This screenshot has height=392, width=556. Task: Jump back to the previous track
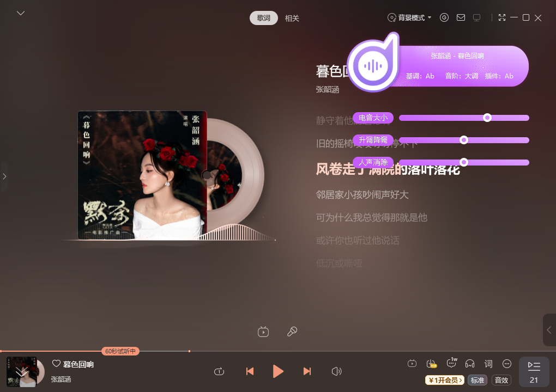click(250, 371)
